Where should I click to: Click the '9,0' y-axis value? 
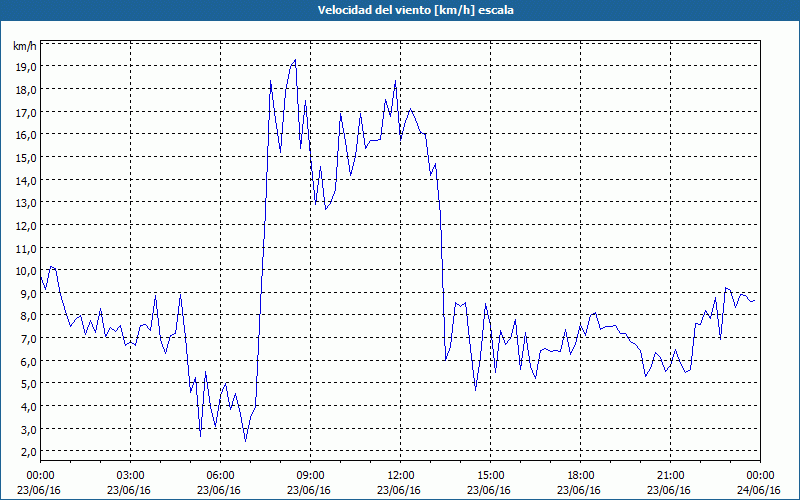(28, 293)
